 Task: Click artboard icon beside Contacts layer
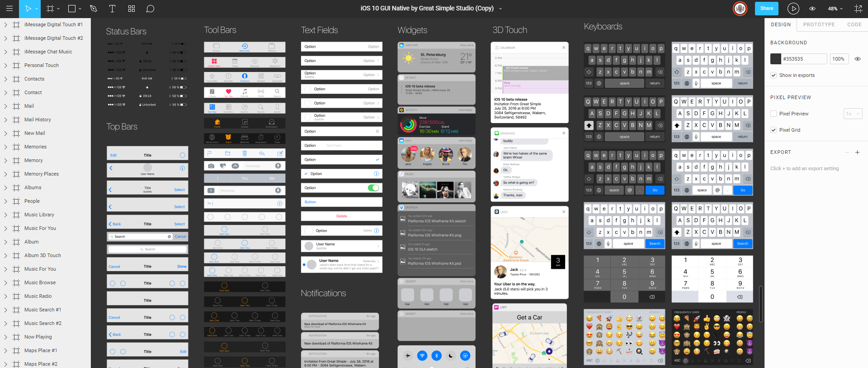coord(16,79)
